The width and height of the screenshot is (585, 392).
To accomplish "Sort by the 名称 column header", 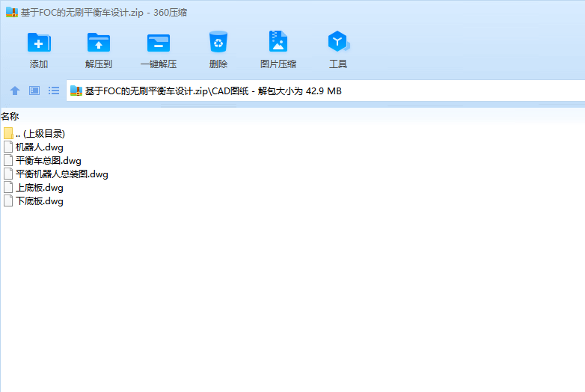I will coord(10,117).
